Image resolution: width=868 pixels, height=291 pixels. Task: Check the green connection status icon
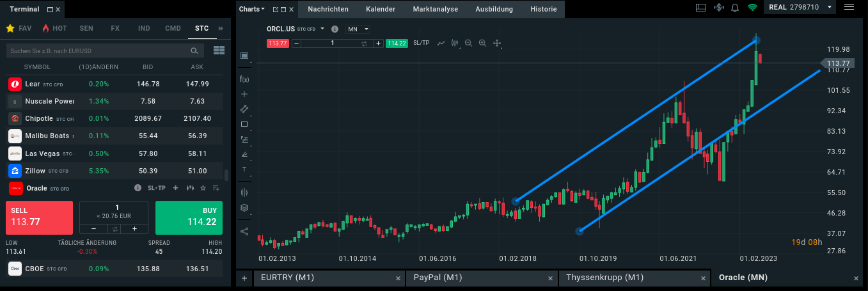[x=752, y=8]
